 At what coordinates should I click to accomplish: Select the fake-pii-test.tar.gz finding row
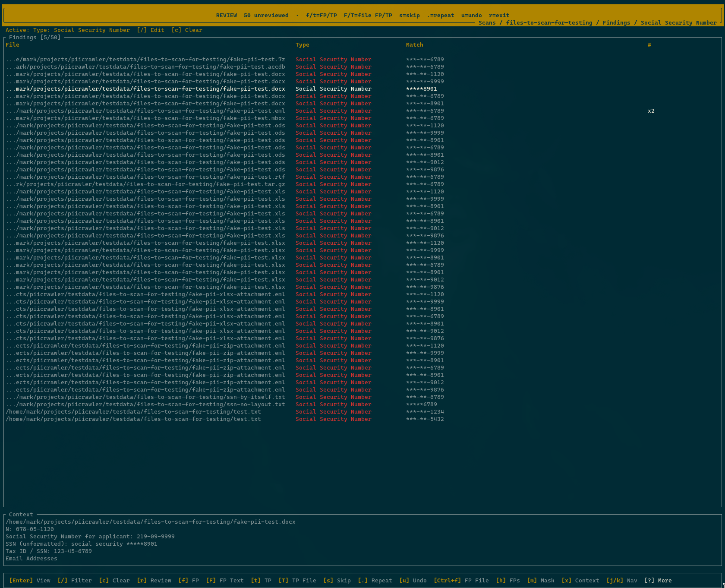pos(362,184)
